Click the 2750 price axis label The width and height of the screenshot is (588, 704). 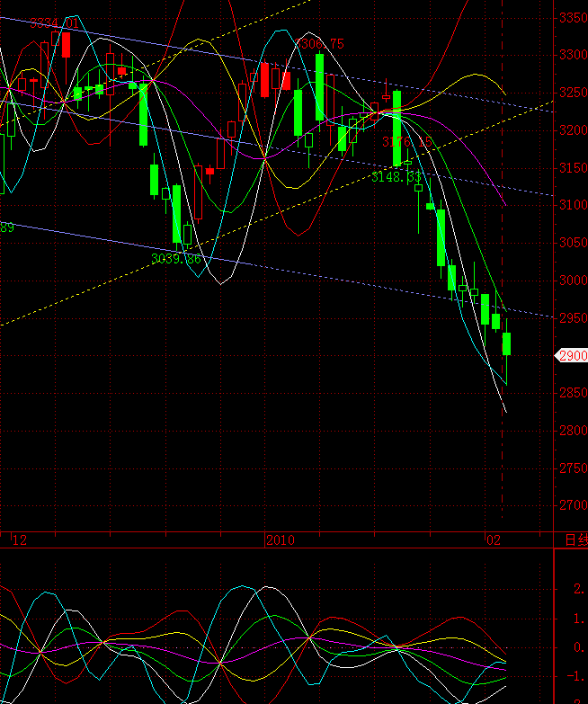click(574, 468)
